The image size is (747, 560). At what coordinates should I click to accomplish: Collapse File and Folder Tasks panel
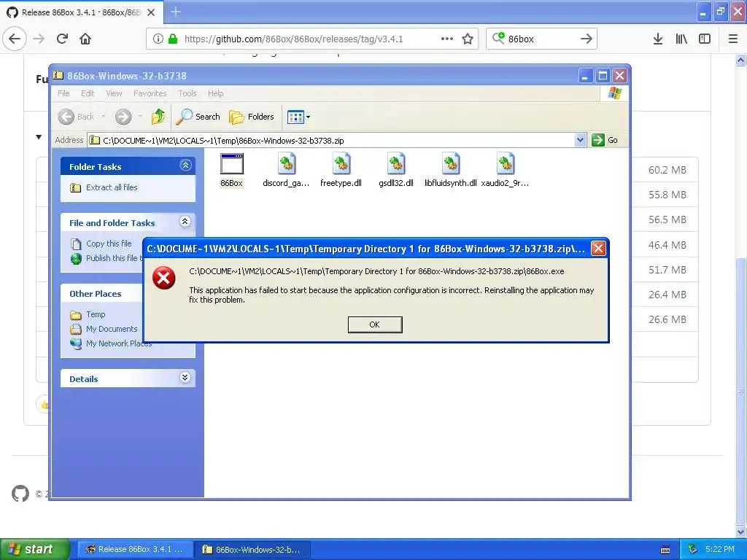pos(185,222)
